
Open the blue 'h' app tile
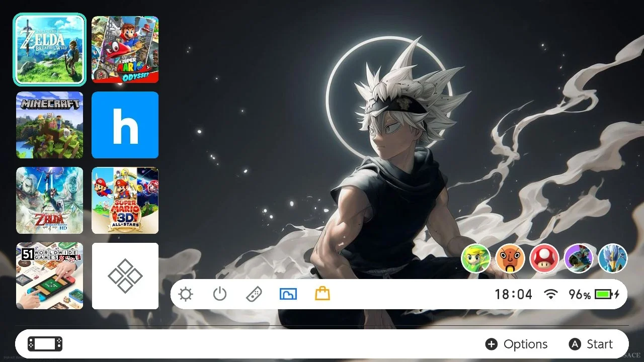125,125
